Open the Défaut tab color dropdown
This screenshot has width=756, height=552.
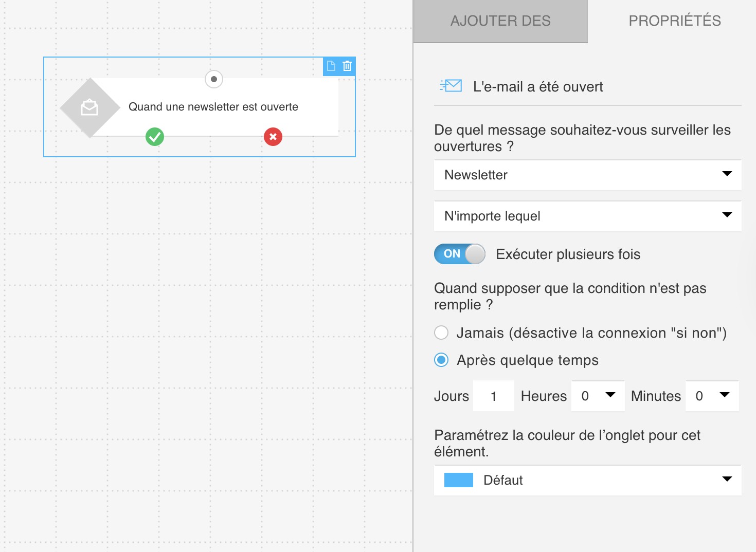588,480
